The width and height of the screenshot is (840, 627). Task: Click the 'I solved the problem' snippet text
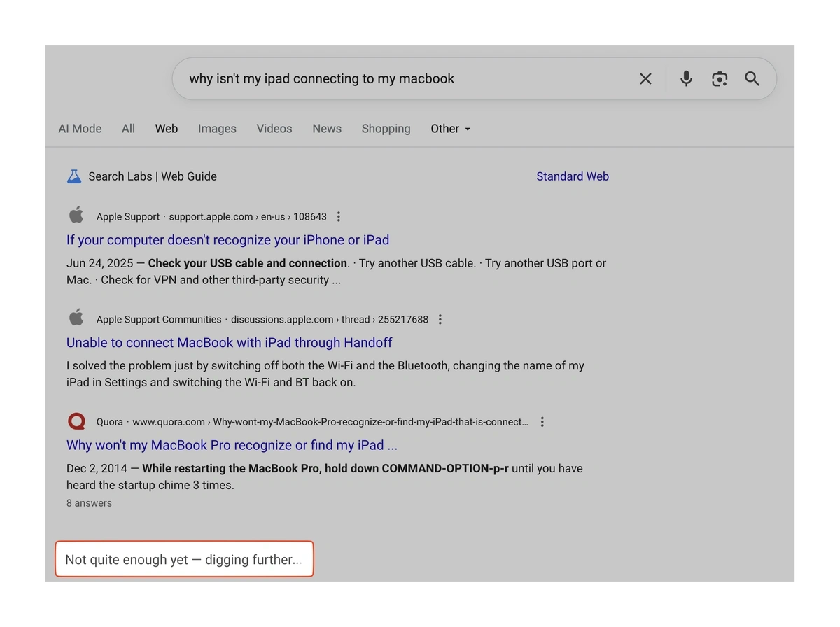[x=325, y=374]
